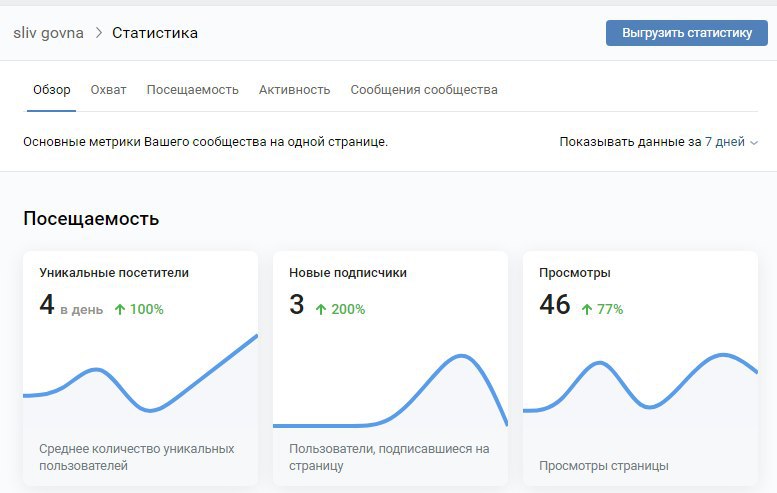Click the 4 в день value
The width and height of the screenshot is (777, 493).
(x=71, y=305)
